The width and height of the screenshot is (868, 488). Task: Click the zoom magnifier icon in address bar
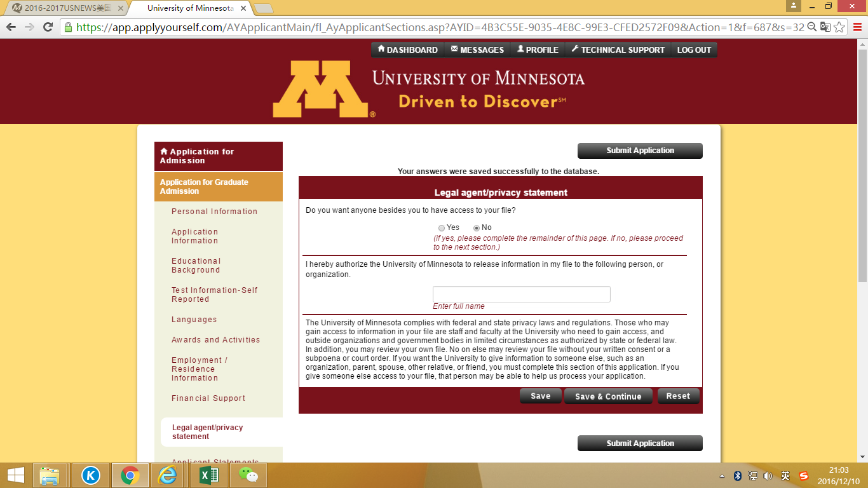811,27
